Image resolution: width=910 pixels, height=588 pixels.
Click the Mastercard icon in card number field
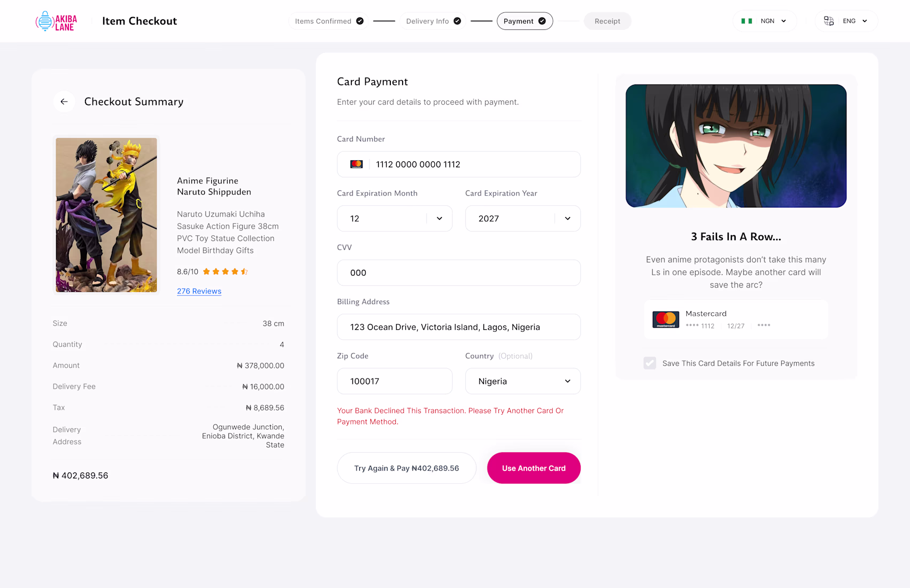coord(357,164)
